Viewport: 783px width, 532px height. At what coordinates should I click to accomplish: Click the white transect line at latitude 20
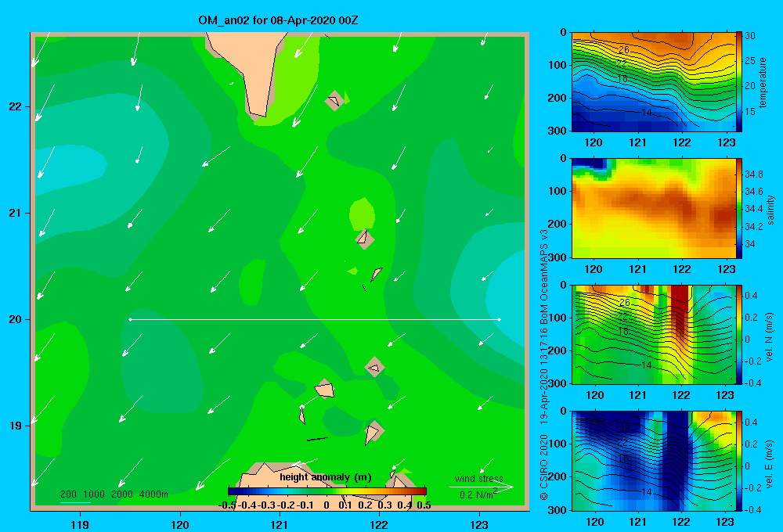[x=315, y=319]
